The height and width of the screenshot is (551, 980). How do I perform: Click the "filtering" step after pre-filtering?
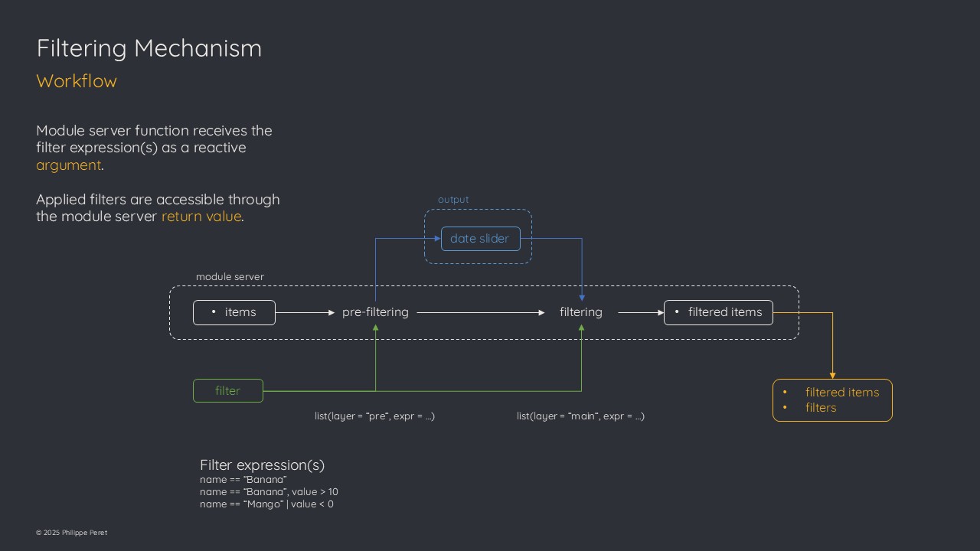click(580, 312)
